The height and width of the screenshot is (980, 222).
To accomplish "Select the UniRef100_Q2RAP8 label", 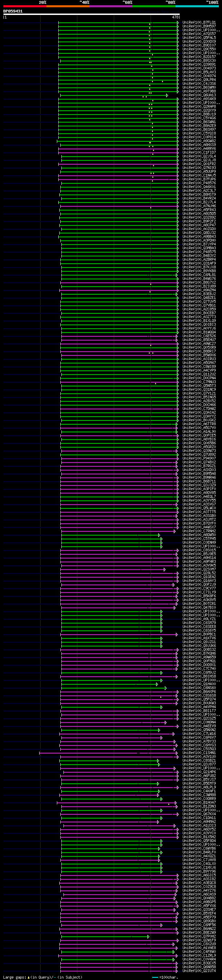I will (199, 106).
